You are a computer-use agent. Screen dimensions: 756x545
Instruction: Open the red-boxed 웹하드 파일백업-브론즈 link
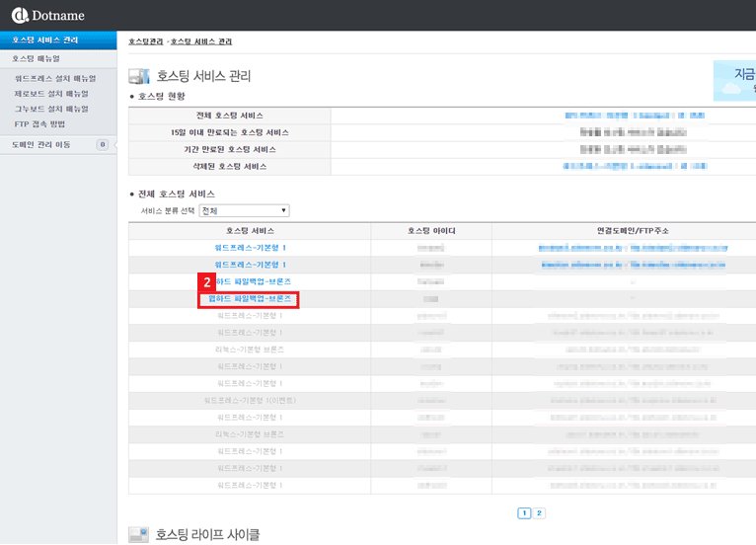click(250, 298)
